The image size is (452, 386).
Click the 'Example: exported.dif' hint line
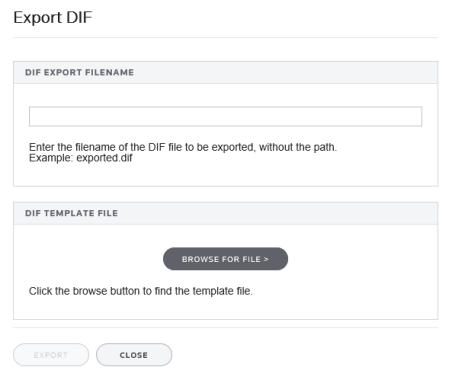pyautogui.click(x=81, y=158)
